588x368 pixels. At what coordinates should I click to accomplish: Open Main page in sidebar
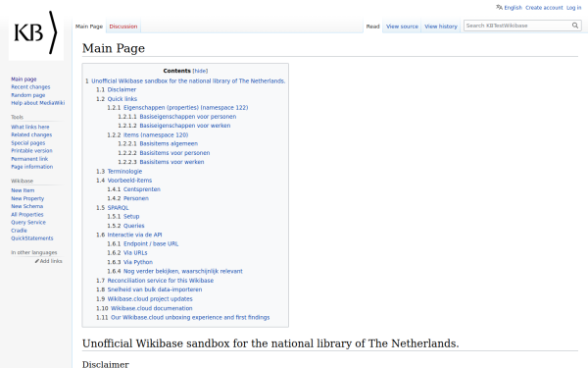coord(24,79)
